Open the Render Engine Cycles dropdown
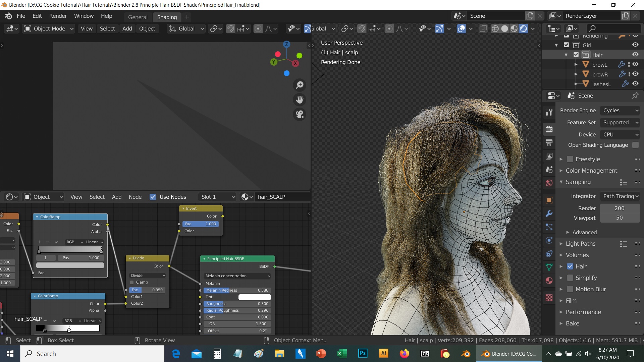This screenshot has width=644, height=362. [x=620, y=111]
